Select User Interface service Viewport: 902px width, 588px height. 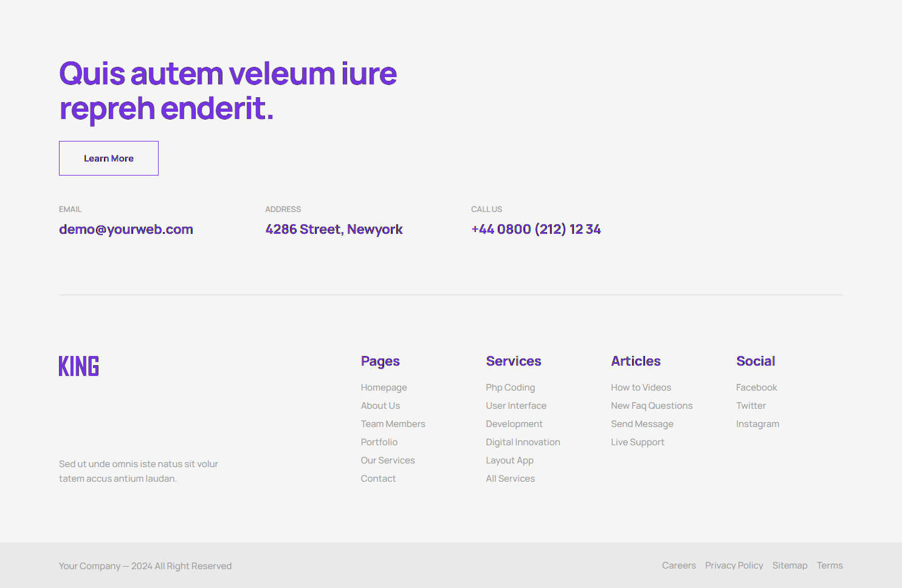coord(516,405)
